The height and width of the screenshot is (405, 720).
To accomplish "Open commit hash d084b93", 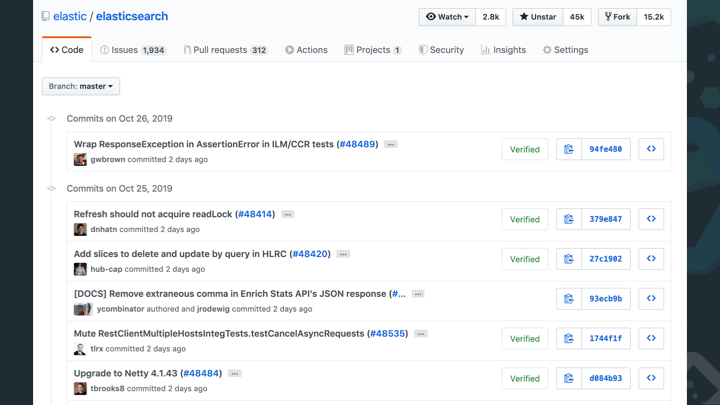I will 606,378.
